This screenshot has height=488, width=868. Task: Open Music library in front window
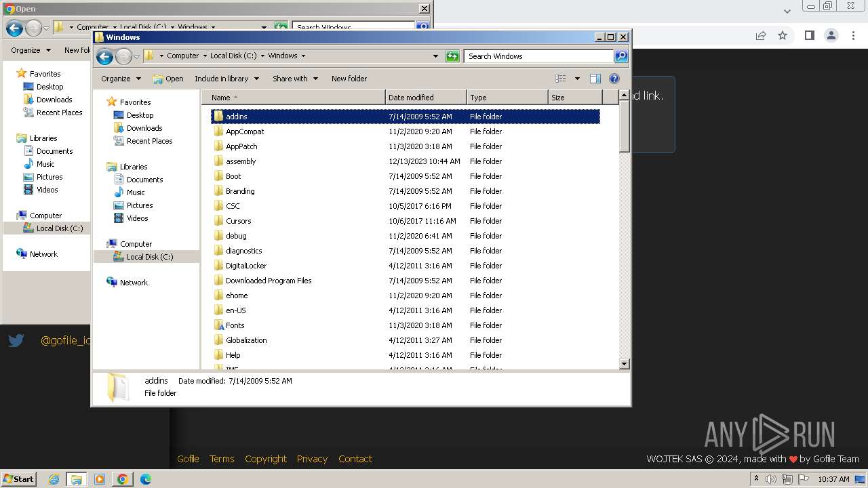click(136, 192)
